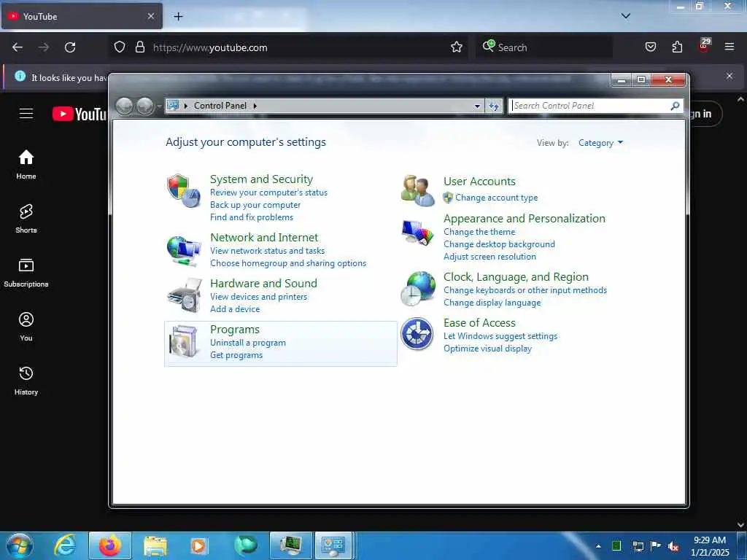The width and height of the screenshot is (747, 560).
Task: Open Change display language link
Action: coord(492,303)
